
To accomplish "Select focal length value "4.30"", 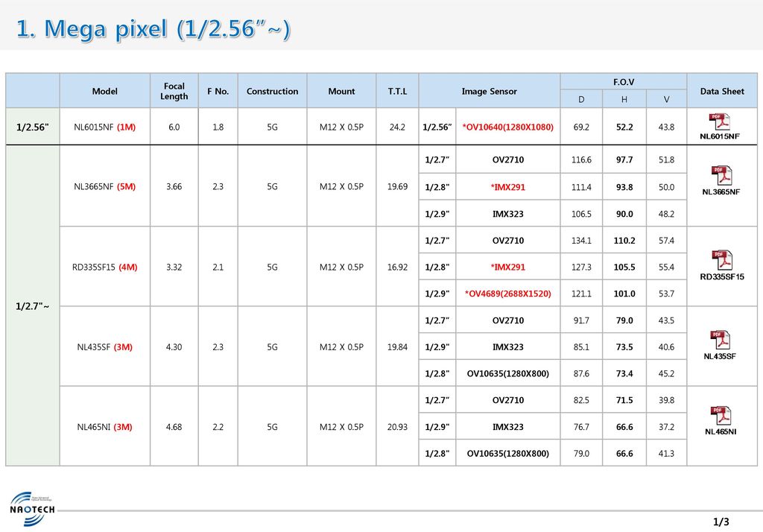I will (x=174, y=347).
